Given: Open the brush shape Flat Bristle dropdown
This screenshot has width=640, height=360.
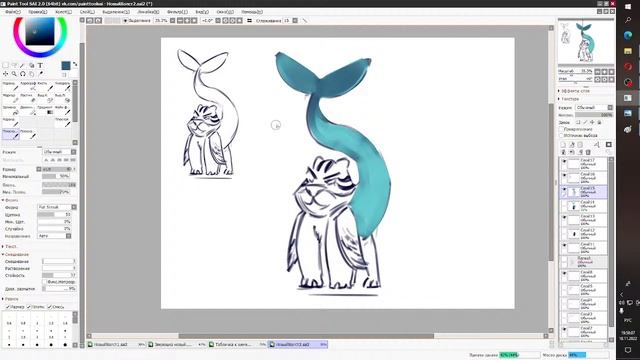Looking at the screenshot, I should pyautogui.click(x=57, y=207).
